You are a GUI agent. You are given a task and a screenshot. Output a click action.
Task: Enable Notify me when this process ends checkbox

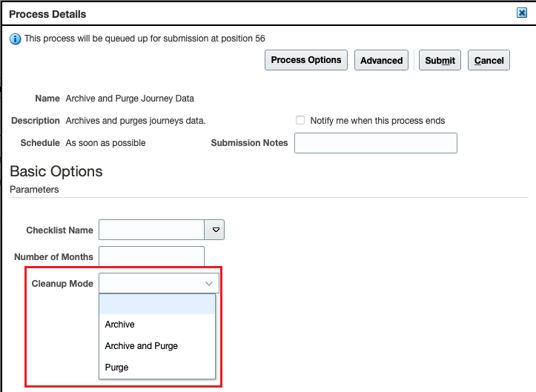pyautogui.click(x=300, y=120)
